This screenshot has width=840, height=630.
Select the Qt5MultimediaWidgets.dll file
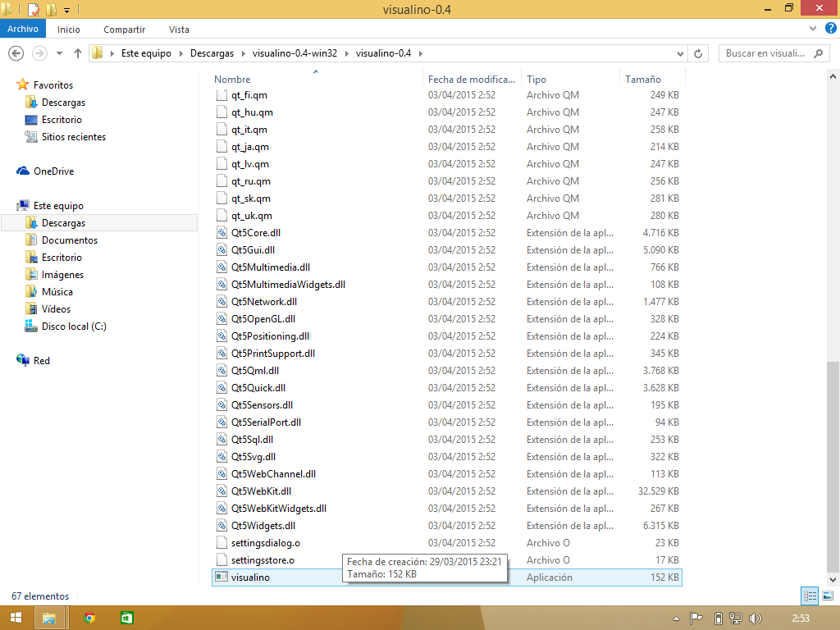pyautogui.click(x=447, y=284)
